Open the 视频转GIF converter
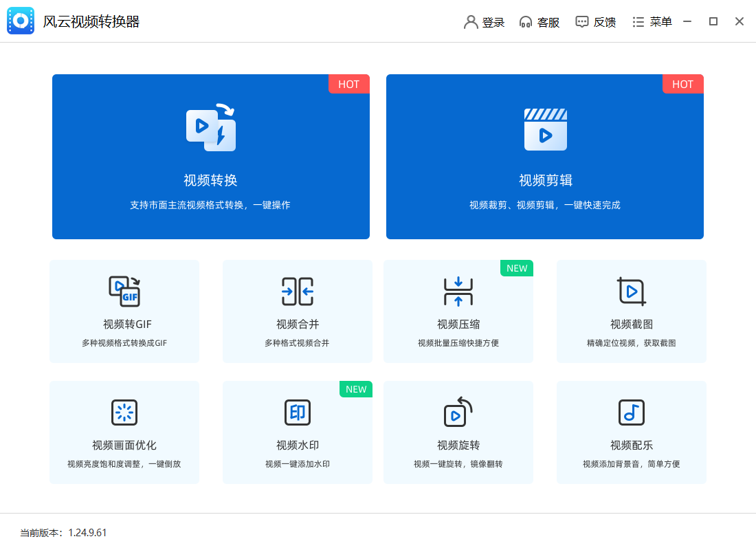Screen dimensions: 756x550 click(124, 311)
